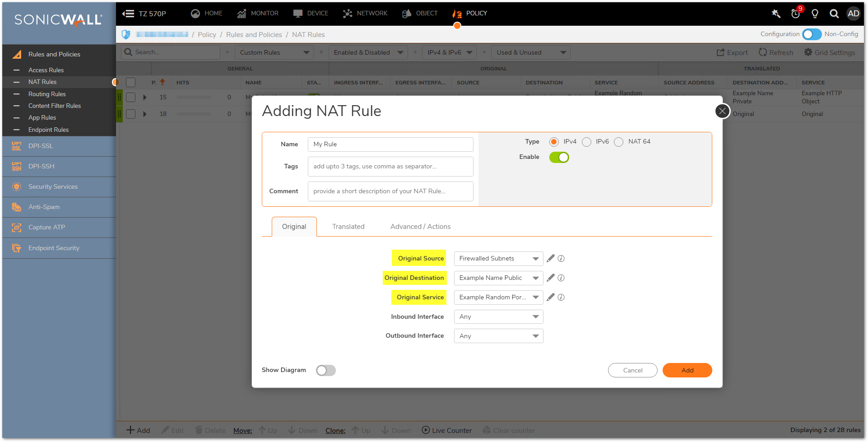Select the NAT 64 radio button
Image resolution: width=868 pixels, height=442 pixels.
tap(618, 142)
